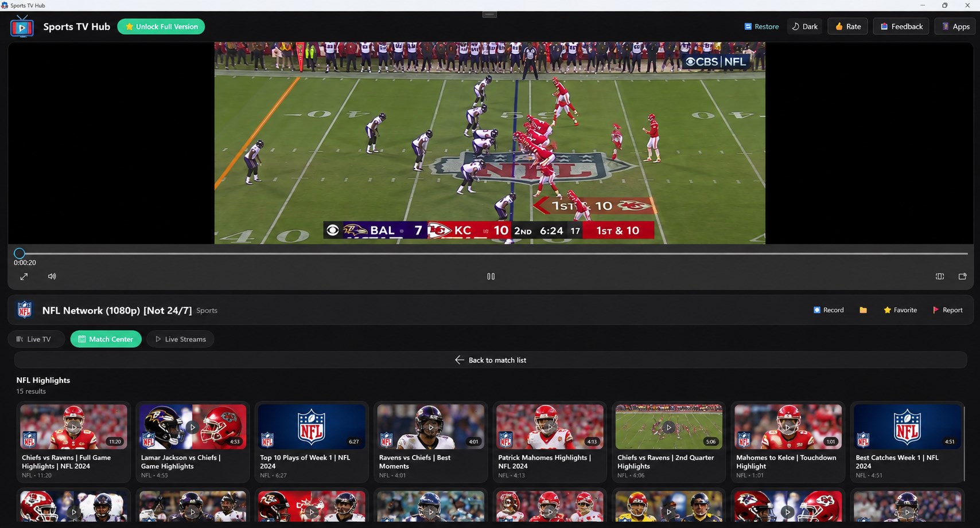Open the Rate option
Screen dimensions: 980x528
point(847,26)
